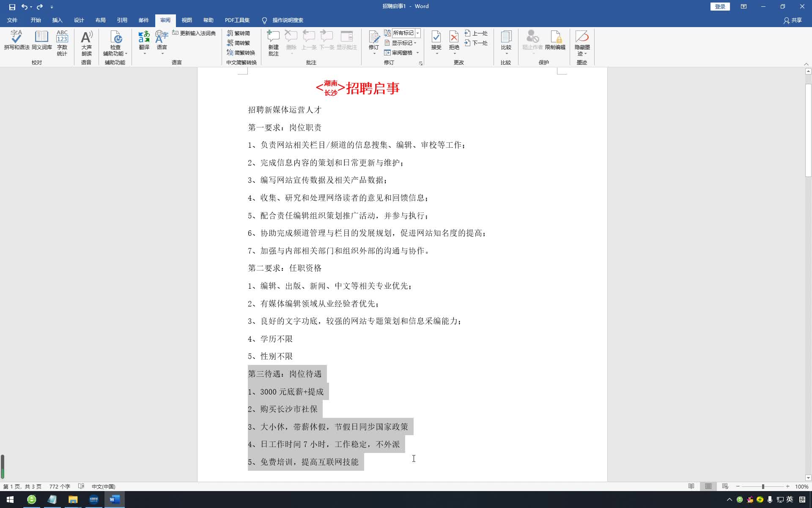Click the Word icon in the taskbar
Image resolution: width=812 pixels, height=508 pixels.
(114, 500)
